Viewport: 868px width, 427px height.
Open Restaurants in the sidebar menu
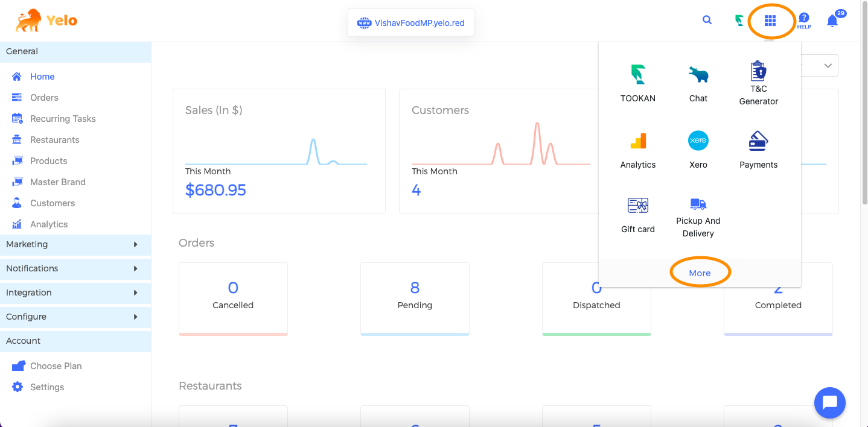coord(54,140)
